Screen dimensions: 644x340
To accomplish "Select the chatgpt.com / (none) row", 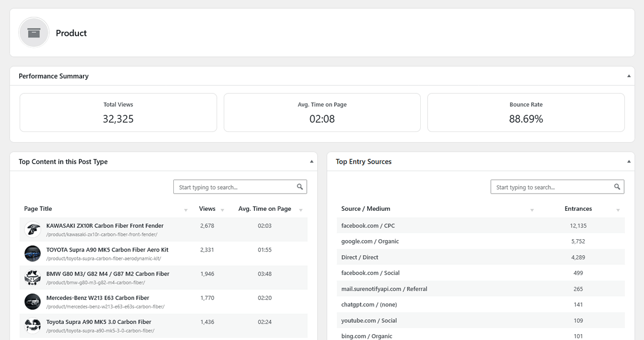I will click(481, 305).
